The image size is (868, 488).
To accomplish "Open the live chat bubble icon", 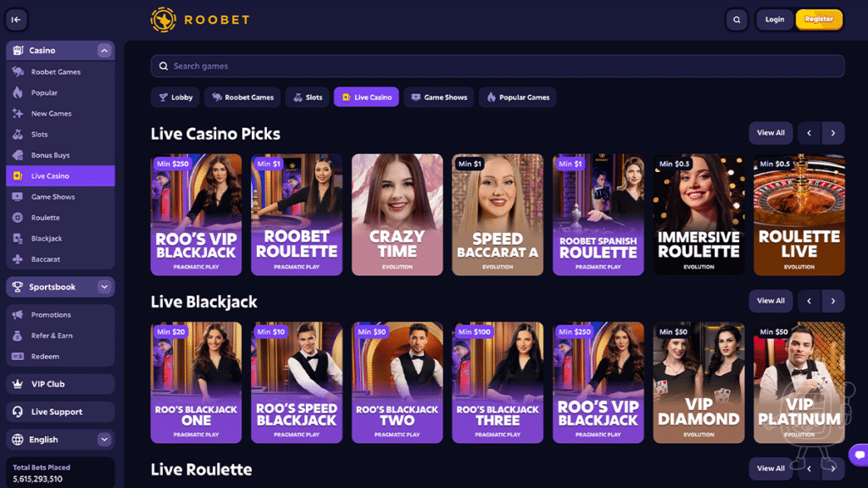I will point(860,455).
